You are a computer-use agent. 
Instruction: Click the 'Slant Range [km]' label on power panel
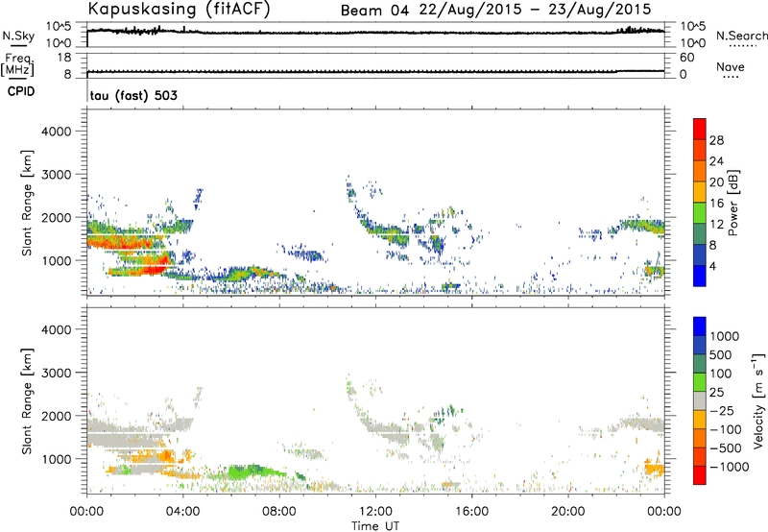[27, 204]
